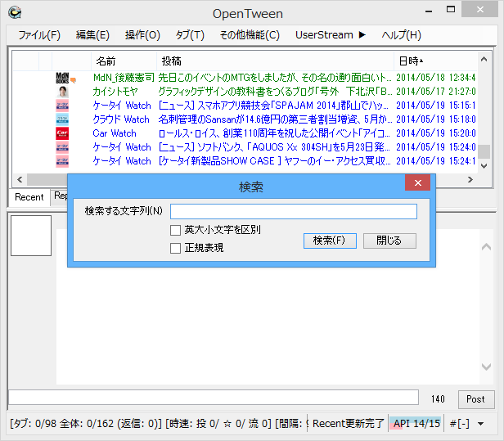Enable the 英大小文字を区別 checkbox
504x441 pixels.
tap(175, 230)
